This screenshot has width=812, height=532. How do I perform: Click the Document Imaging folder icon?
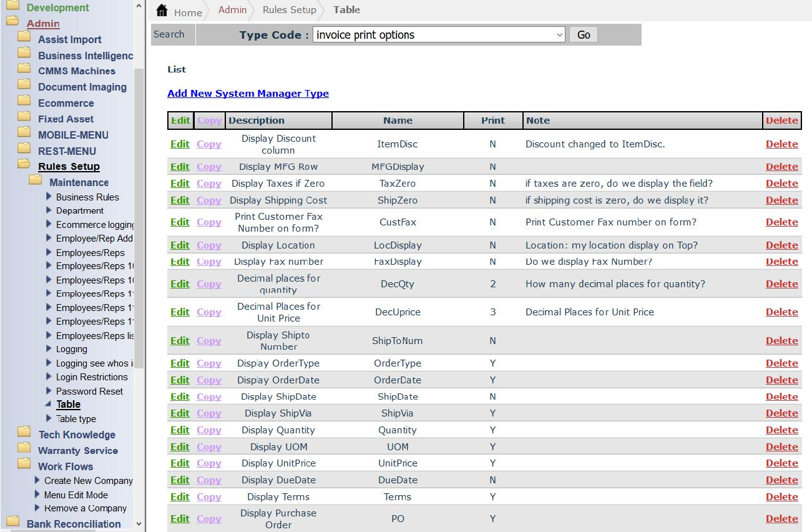[x=24, y=84]
